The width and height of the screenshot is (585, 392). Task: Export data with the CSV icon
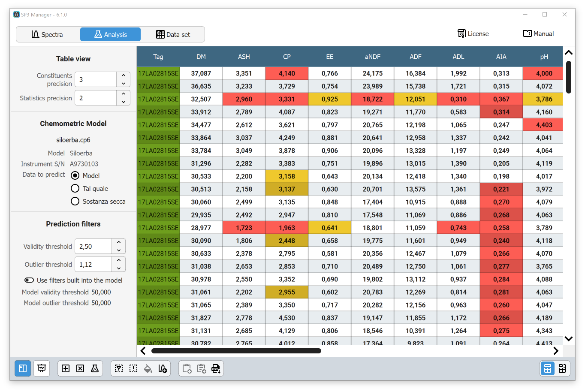coord(216,368)
